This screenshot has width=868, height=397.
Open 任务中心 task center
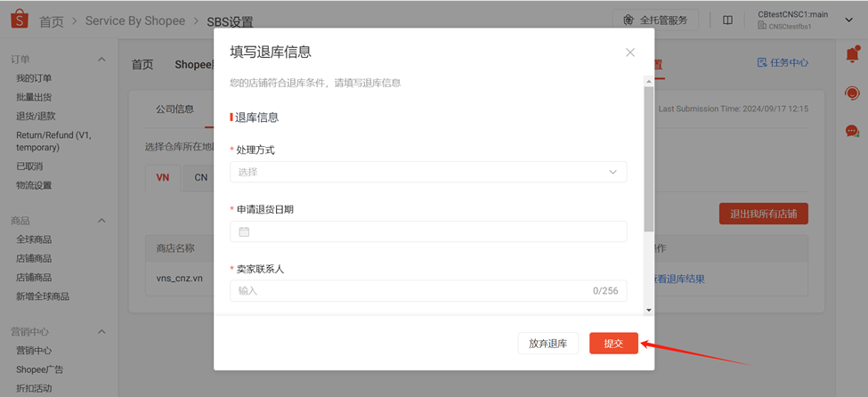(783, 63)
